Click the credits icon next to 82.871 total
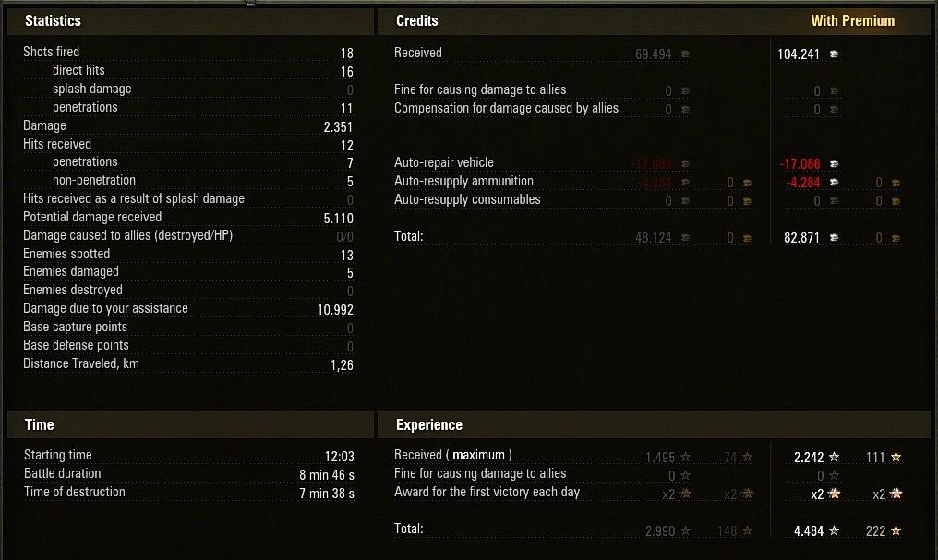This screenshot has height=560, width=938. tap(834, 237)
